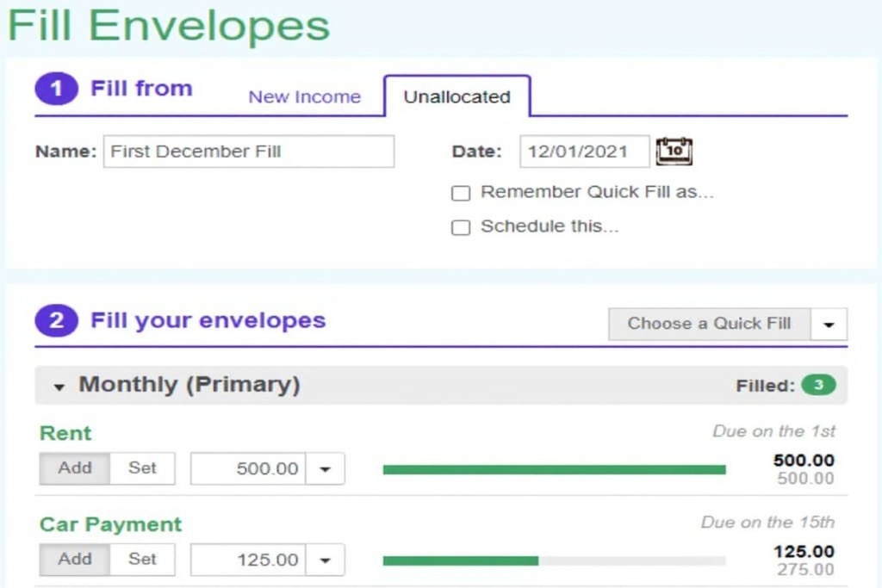Click the Rent fill progress bar
The height and width of the screenshot is (588, 882).
pyautogui.click(x=554, y=469)
